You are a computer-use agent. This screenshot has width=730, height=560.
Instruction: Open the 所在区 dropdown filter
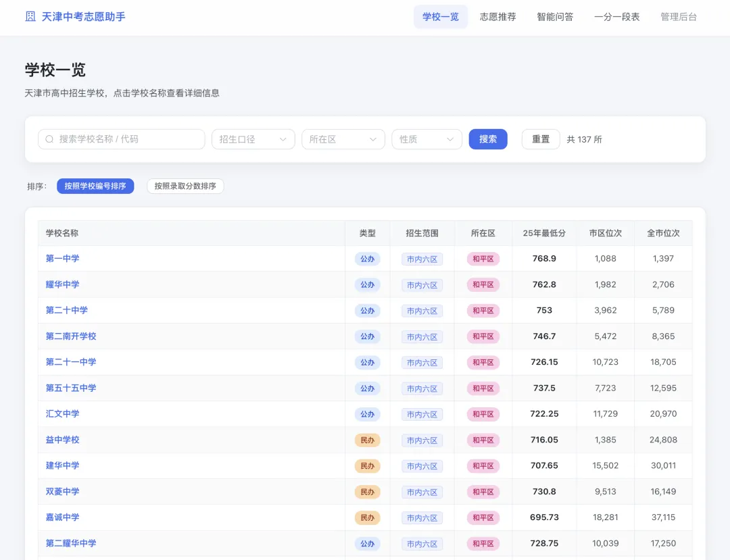point(343,139)
